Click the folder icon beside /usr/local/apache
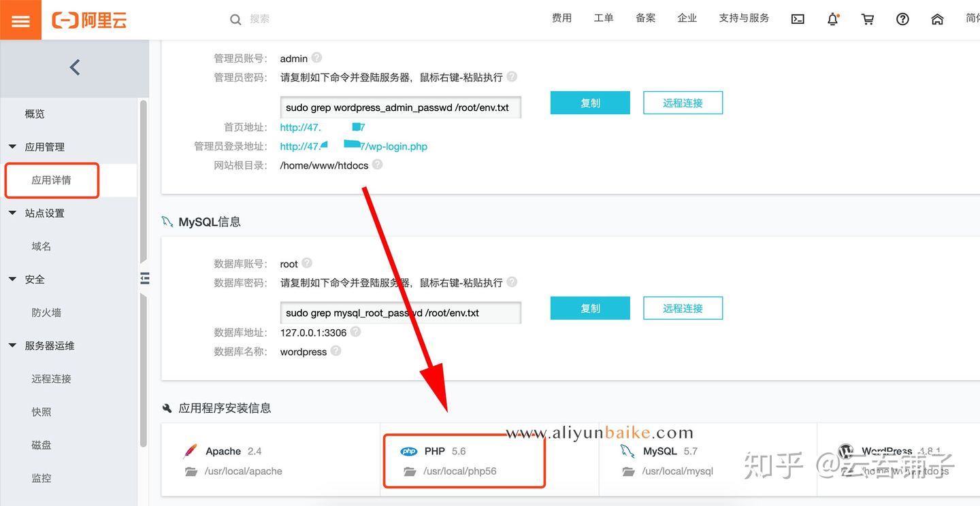980x506 pixels. [x=191, y=471]
